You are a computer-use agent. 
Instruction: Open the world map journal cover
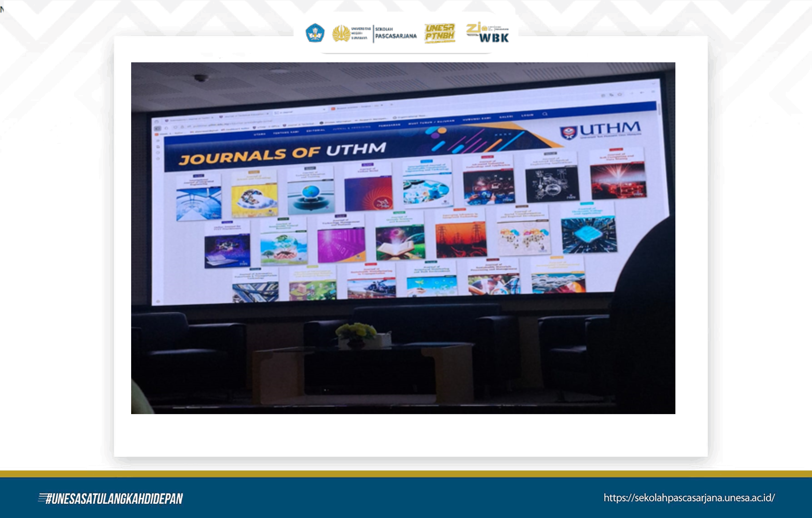pos(523,238)
